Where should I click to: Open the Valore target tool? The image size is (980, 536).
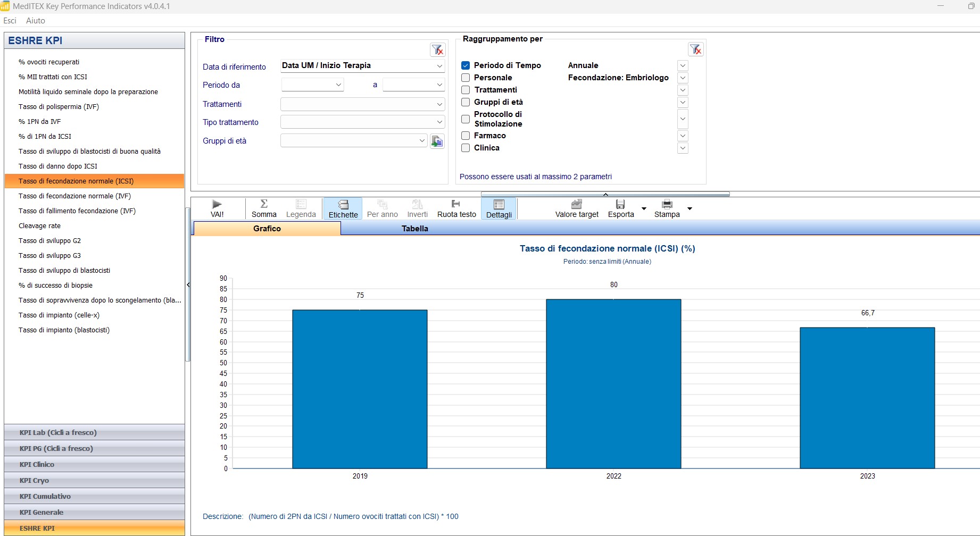[x=577, y=205]
